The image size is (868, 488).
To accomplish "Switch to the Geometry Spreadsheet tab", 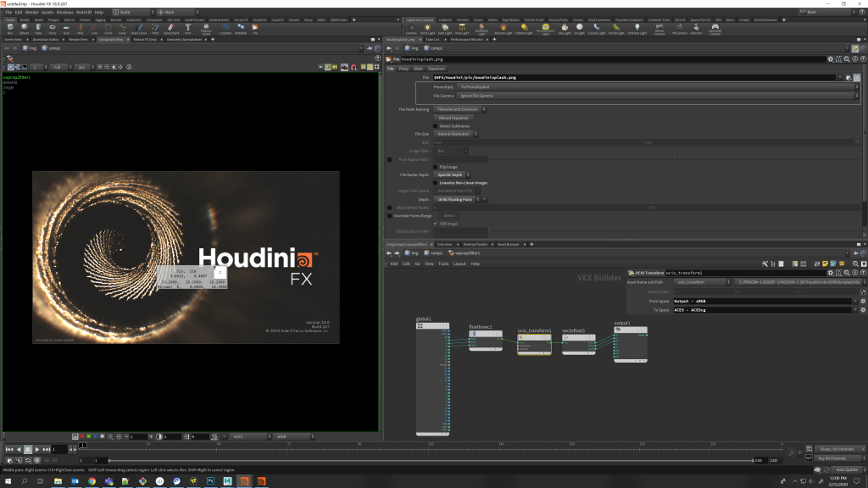I will coord(184,39).
